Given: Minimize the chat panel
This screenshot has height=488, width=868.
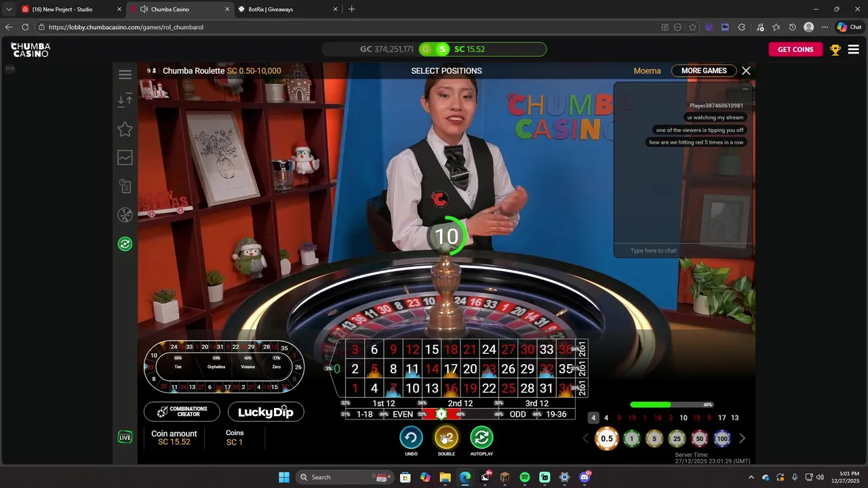Looking at the screenshot, I should (x=745, y=89).
